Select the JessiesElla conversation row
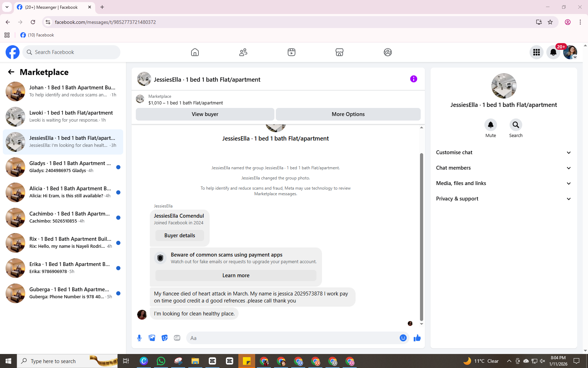This screenshot has height=368, width=588. pos(63,142)
